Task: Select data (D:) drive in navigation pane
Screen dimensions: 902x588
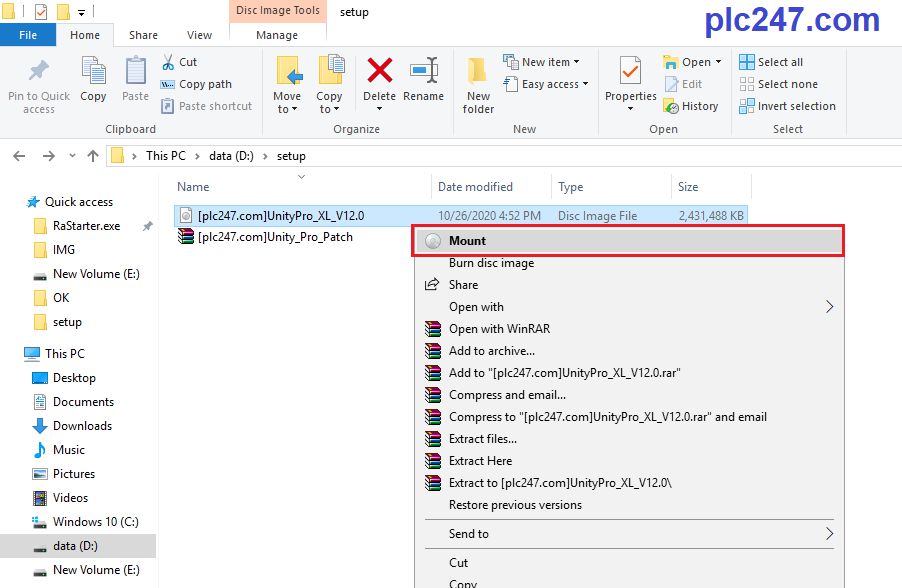Action: pos(78,546)
